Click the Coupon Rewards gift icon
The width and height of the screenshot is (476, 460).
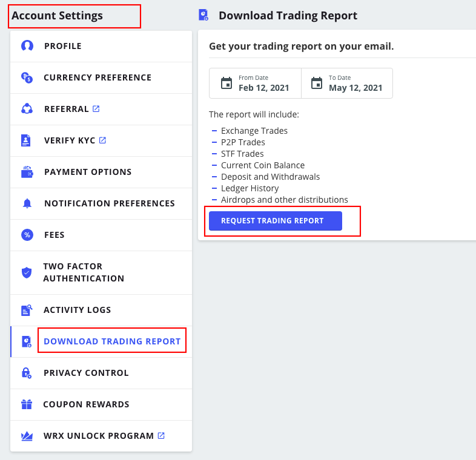pos(27,404)
